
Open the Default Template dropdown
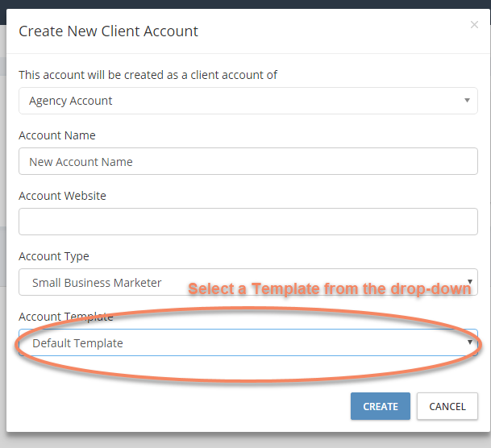(x=248, y=342)
